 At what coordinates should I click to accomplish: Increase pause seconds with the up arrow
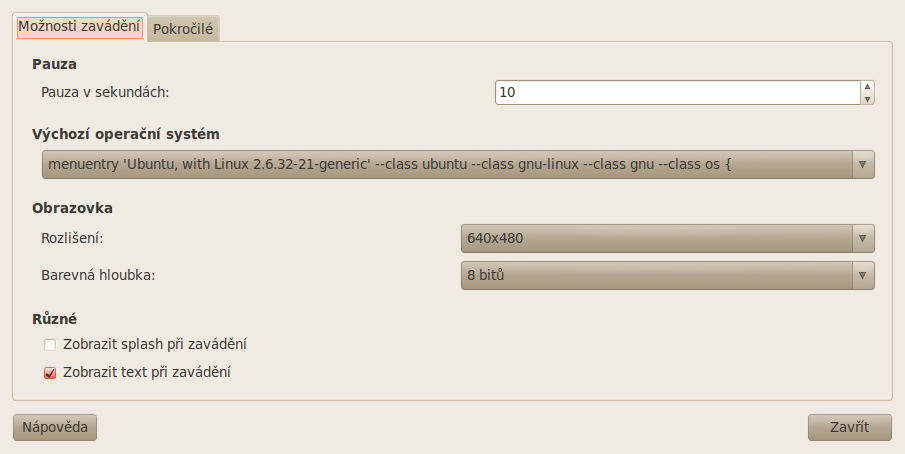point(867,87)
